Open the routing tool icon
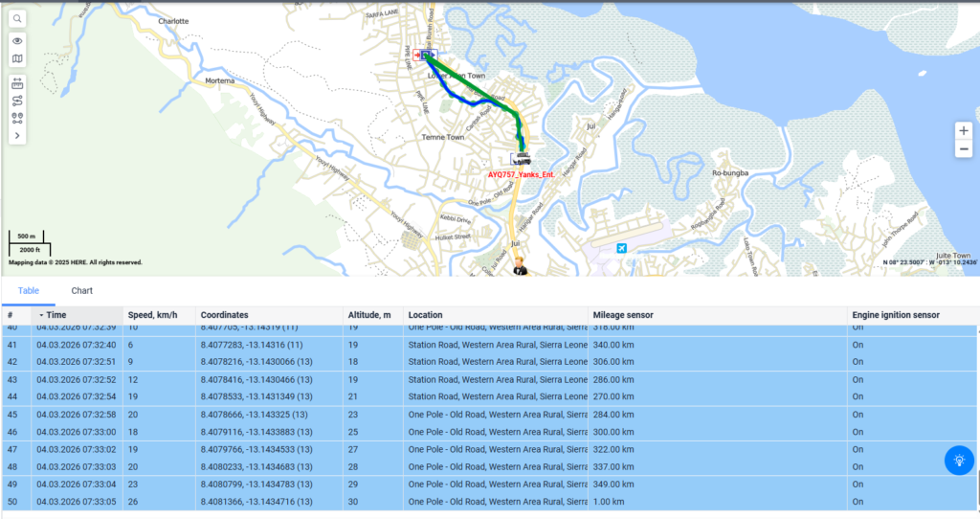Screen dimensions: 980x519 click(x=18, y=101)
